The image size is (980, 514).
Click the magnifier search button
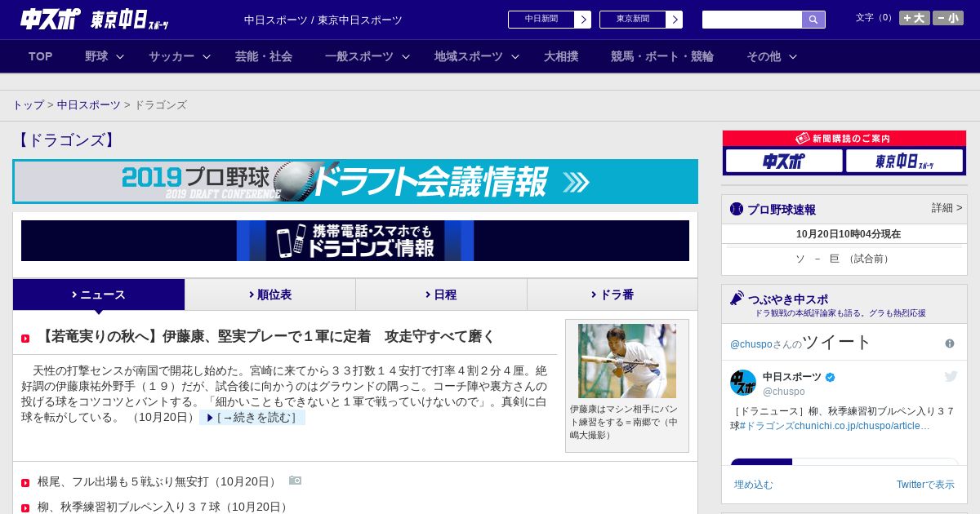pyautogui.click(x=813, y=20)
